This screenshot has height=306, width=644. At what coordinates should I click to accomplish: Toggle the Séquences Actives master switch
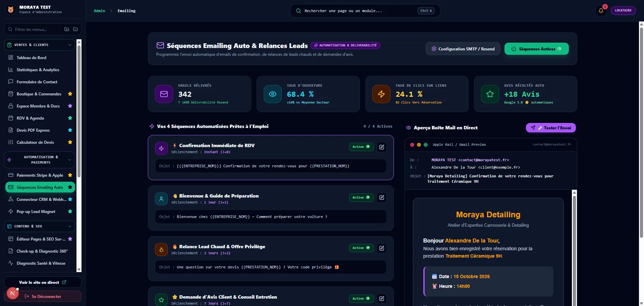coord(536,49)
